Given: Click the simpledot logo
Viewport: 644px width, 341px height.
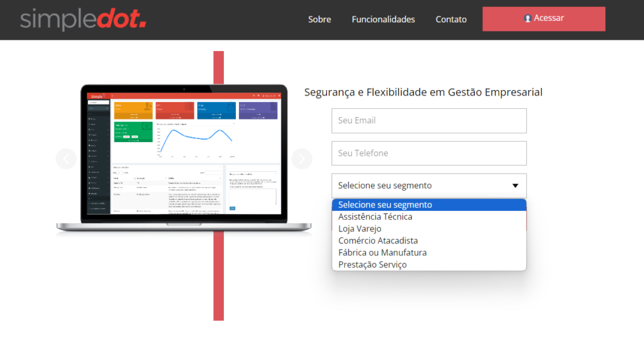Looking at the screenshot, I should click(x=83, y=19).
